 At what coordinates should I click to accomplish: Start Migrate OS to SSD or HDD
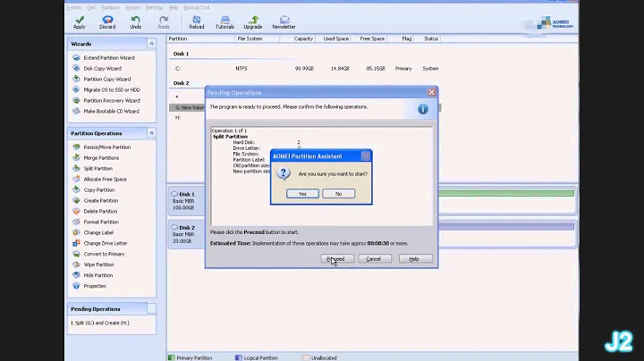coord(106,90)
